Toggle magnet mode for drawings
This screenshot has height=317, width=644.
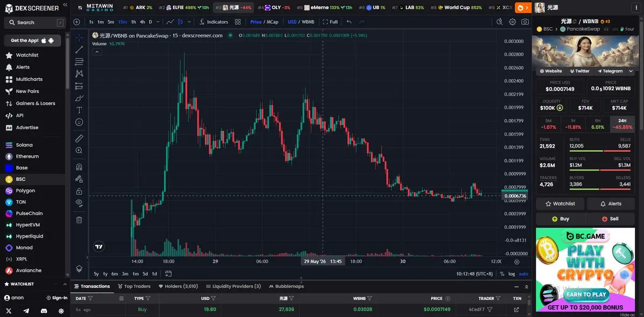point(79,167)
